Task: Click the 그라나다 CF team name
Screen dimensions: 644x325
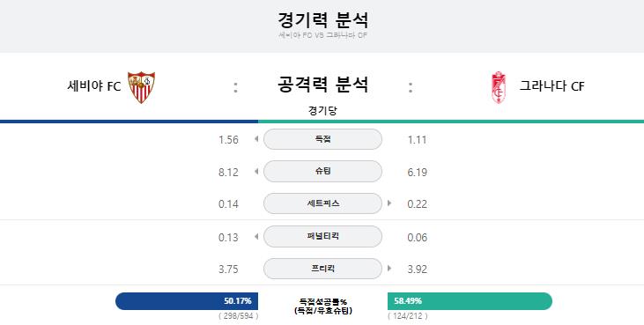Action: click(552, 86)
